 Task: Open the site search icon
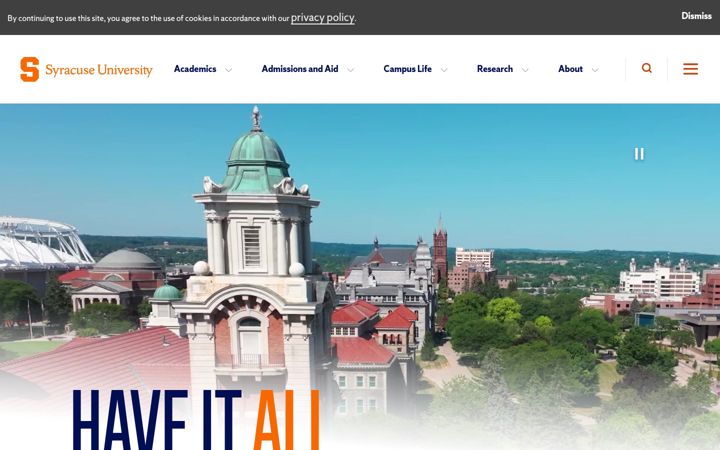[647, 68]
